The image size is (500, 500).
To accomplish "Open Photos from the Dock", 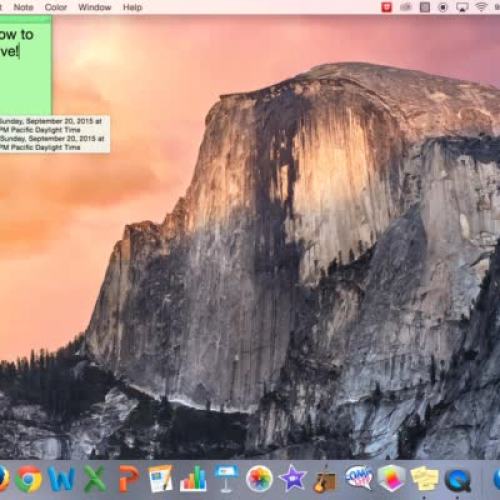I will (x=259, y=479).
